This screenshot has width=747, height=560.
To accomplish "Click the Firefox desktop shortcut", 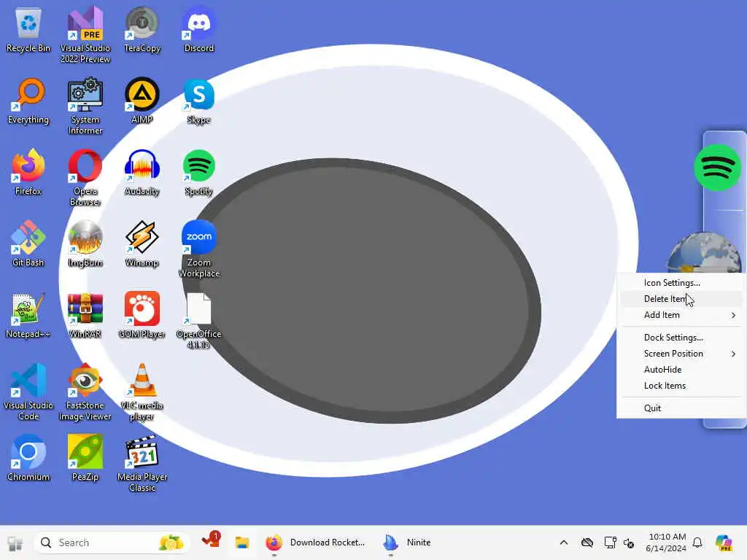I will [x=28, y=173].
